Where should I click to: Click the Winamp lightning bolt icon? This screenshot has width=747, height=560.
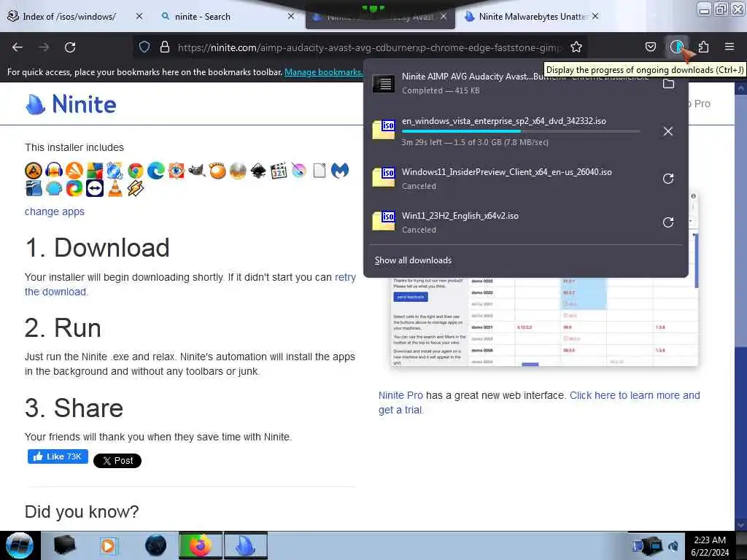coord(135,189)
